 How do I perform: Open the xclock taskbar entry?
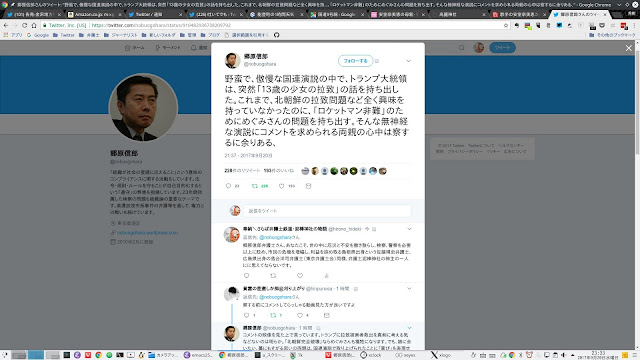click(x=371, y=355)
